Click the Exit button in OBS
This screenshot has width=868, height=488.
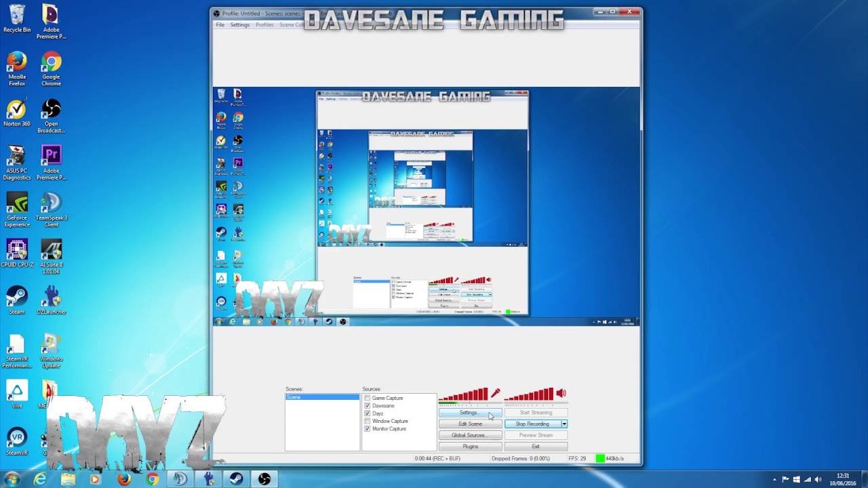536,447
